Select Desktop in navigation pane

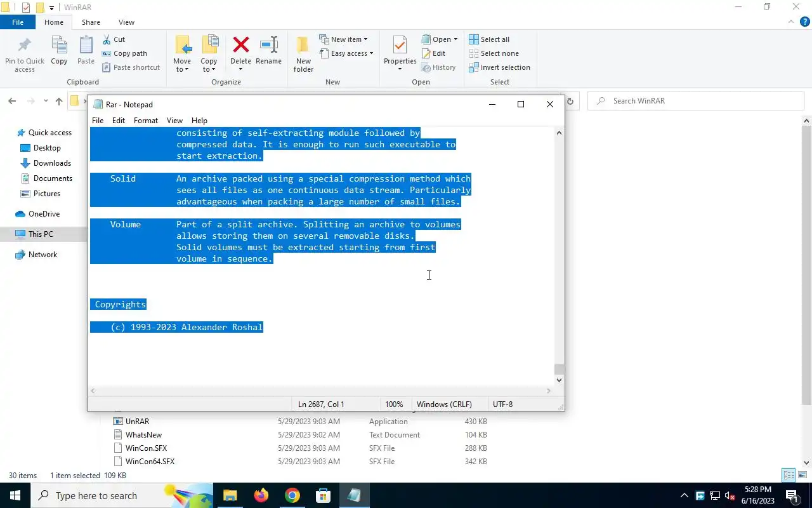pos(41,148)
